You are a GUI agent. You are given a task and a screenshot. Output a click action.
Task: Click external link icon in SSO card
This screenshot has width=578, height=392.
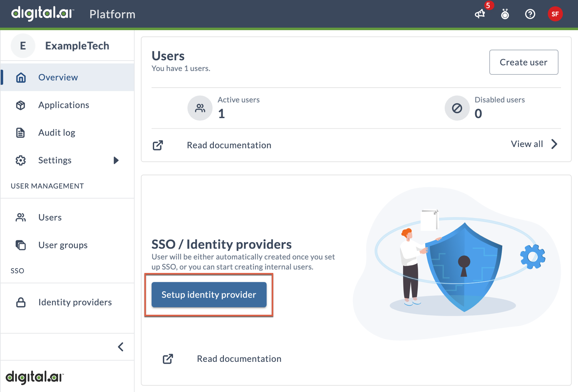168,359
